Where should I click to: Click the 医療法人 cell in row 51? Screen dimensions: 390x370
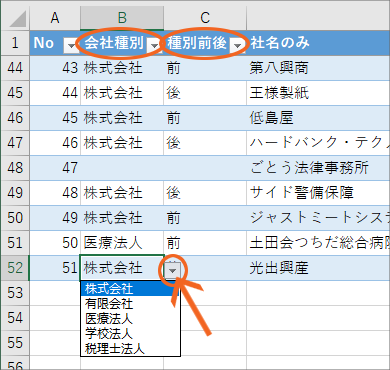pos(122,243)
